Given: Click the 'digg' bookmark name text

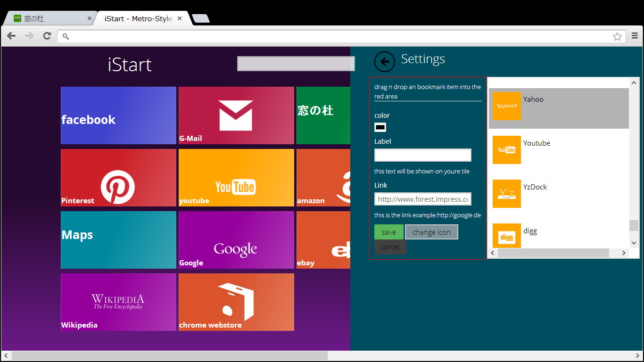Looking at the screenshot, I should pos(530,231).
